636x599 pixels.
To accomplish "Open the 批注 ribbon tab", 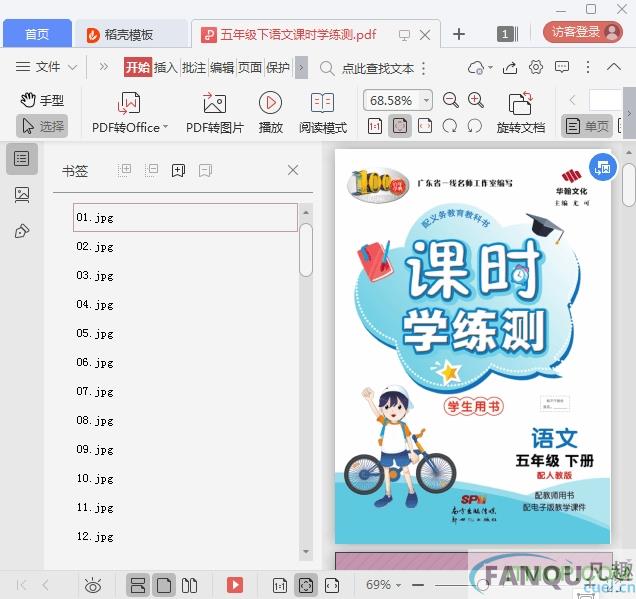I will tap(194, 67).
